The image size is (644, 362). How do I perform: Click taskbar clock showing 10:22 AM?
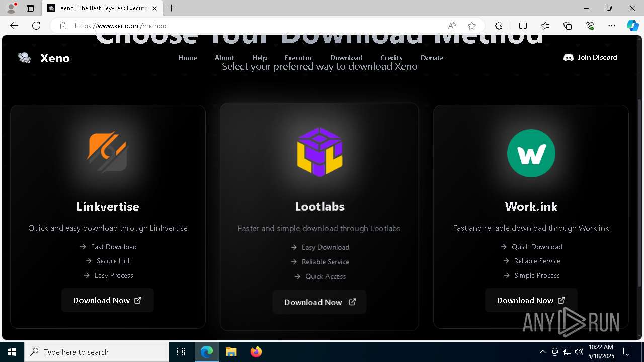pyautogui.click(x=601, y=352)
